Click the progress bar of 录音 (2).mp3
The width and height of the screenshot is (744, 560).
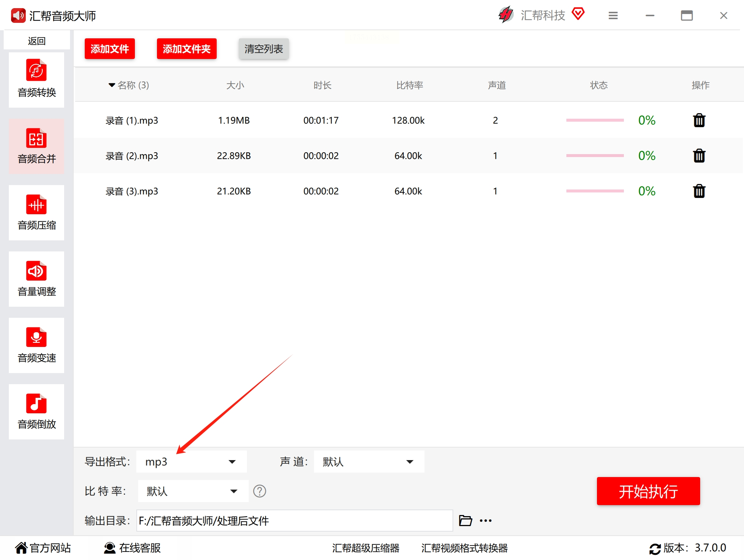click(x=594, y=156)
